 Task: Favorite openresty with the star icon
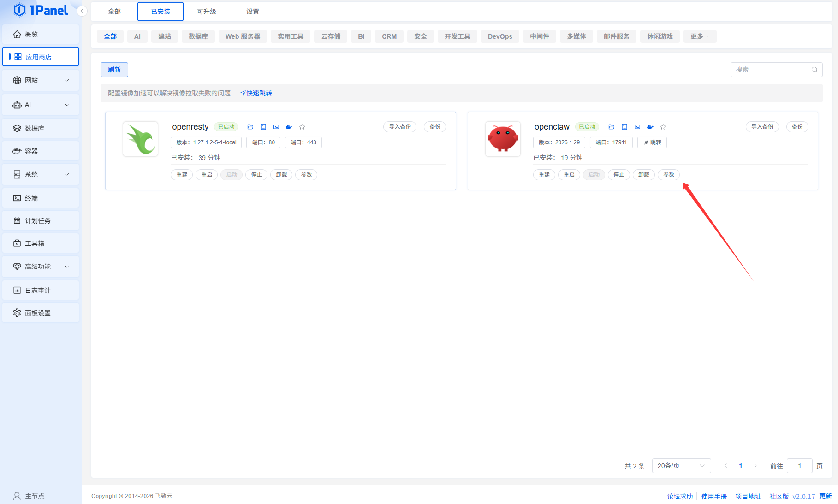pos(302,127)
